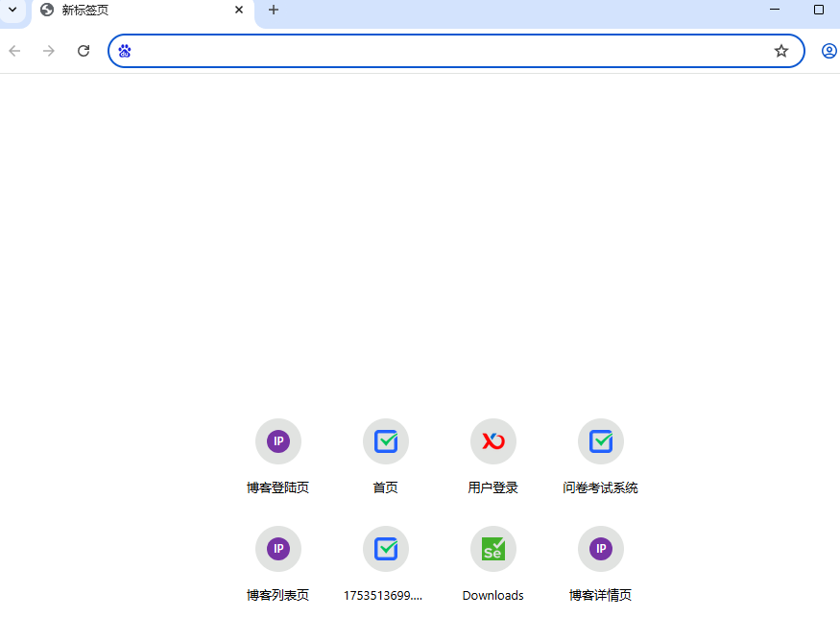Reload the current page
Viewport: 840px width, 641px height.
[x=84, y=51]
